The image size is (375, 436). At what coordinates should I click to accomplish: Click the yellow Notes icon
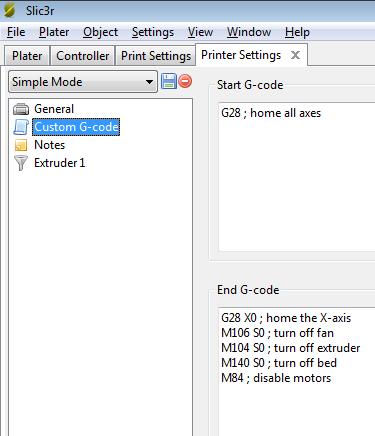point(21,145)
